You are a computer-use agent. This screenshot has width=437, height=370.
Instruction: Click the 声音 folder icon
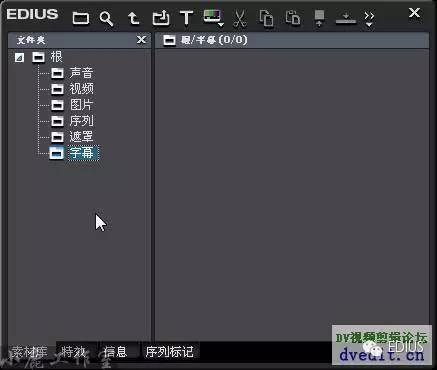point(57,73)
